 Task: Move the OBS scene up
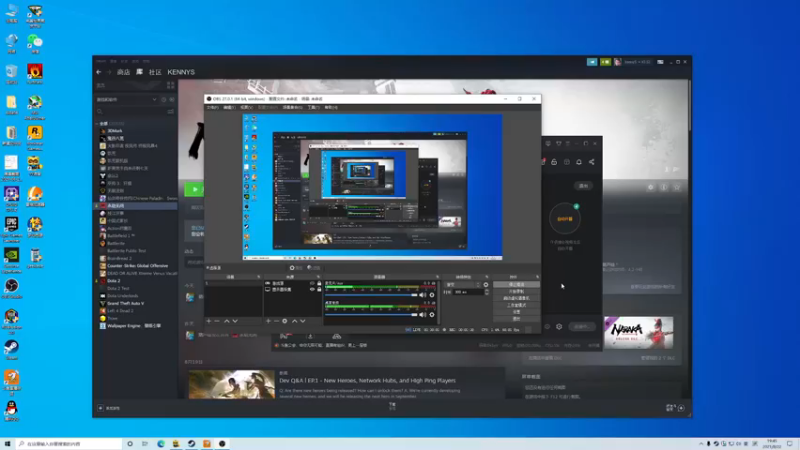coord(227,321)
